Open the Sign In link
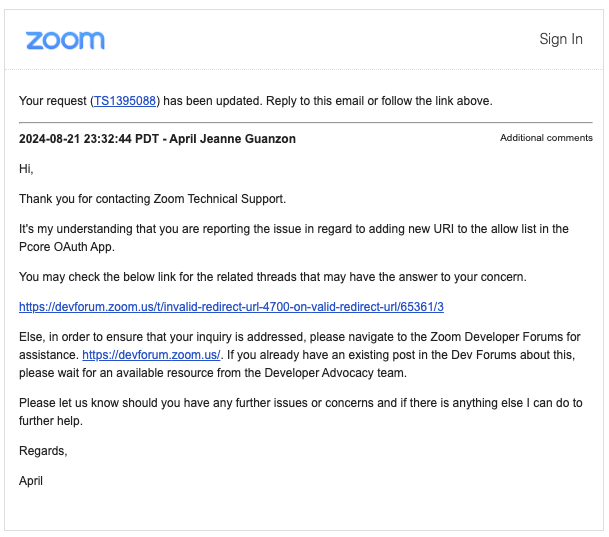Image resolution: width=609 pixels, height=537 pixels. tap(560, 39)
